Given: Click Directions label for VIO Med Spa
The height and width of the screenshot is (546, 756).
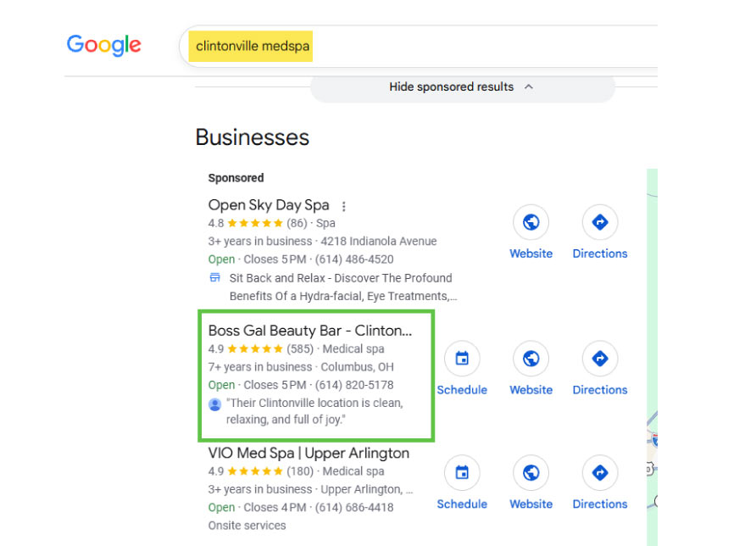Looking at the screenshot, I should pyautogui.click(x=600, y=504).
